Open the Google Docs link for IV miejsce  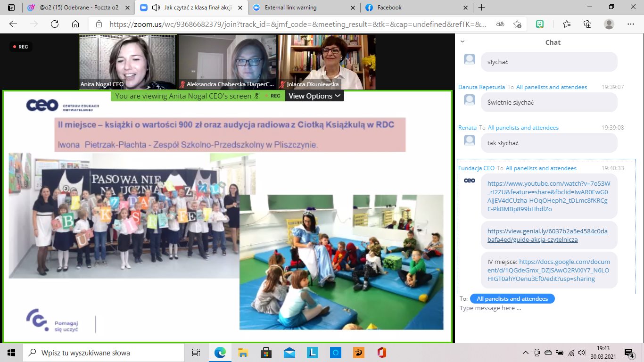point(549,270)
